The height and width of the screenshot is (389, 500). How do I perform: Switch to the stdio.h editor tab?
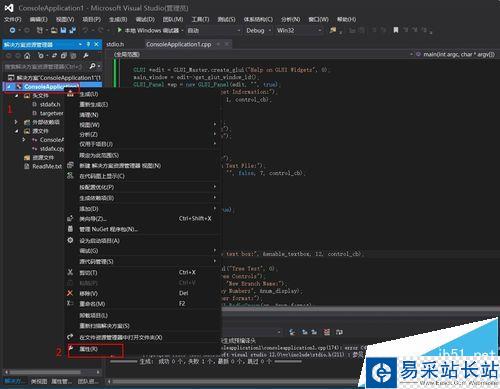(115, 44)
